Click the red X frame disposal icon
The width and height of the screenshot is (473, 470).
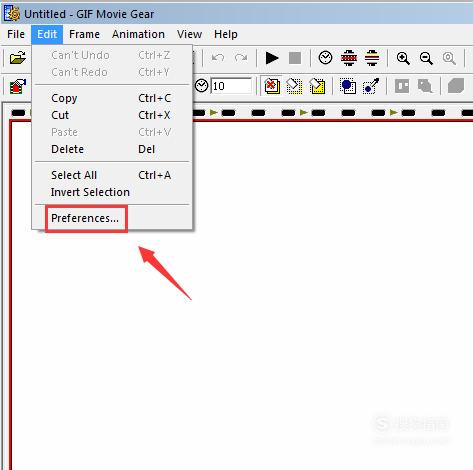click(272, 86)
